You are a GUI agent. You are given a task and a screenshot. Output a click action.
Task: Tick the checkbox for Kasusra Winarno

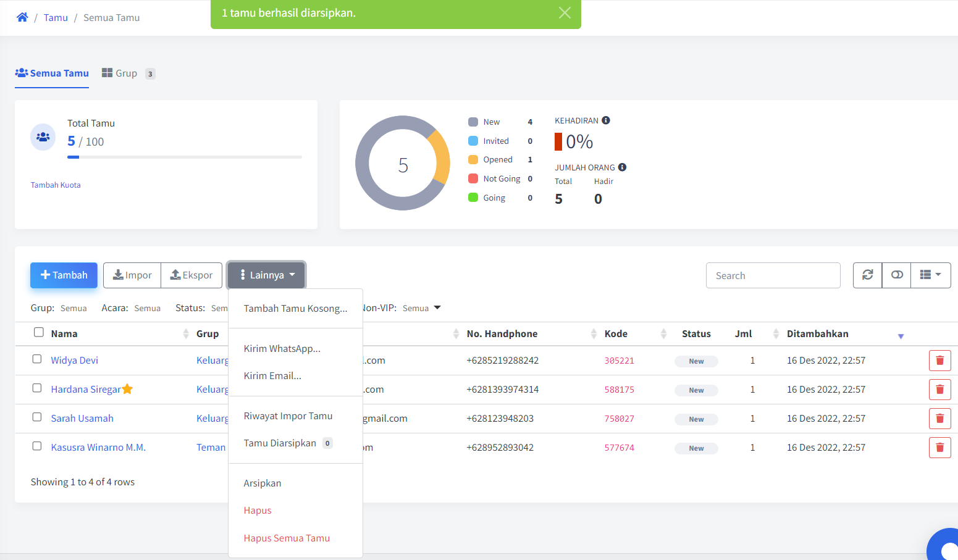click(37, 446)
